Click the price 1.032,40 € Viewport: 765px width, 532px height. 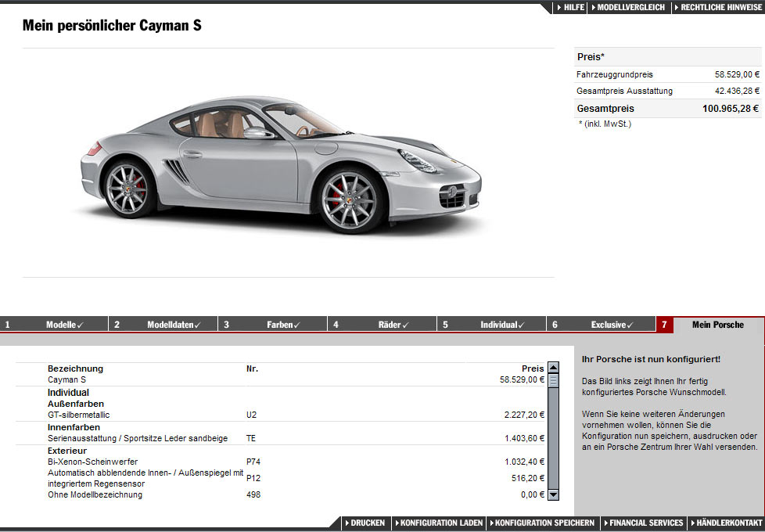click(x=524, y=462)
